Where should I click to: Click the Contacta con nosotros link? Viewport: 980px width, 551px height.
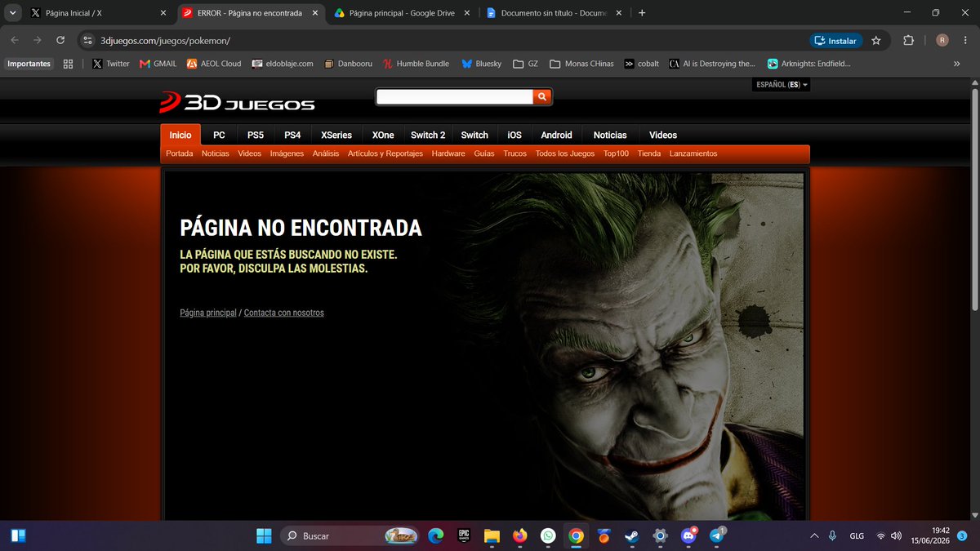pyautogui.click(x=284, y=313)
